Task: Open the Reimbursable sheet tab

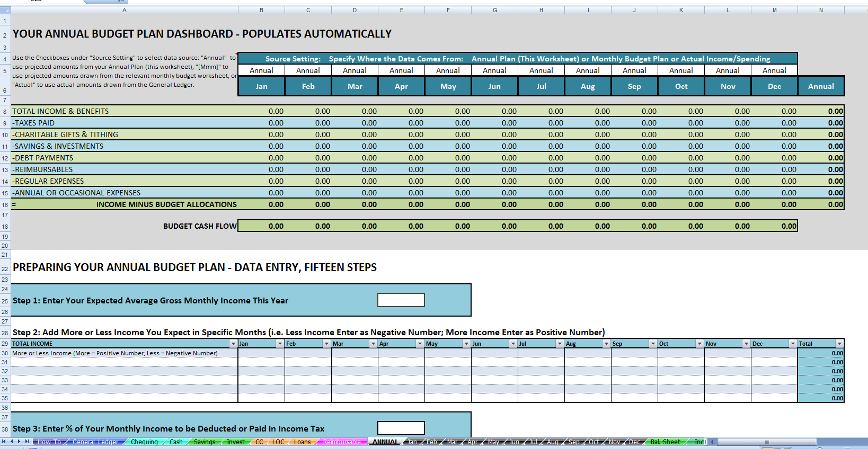Action: tap(342, 442)
